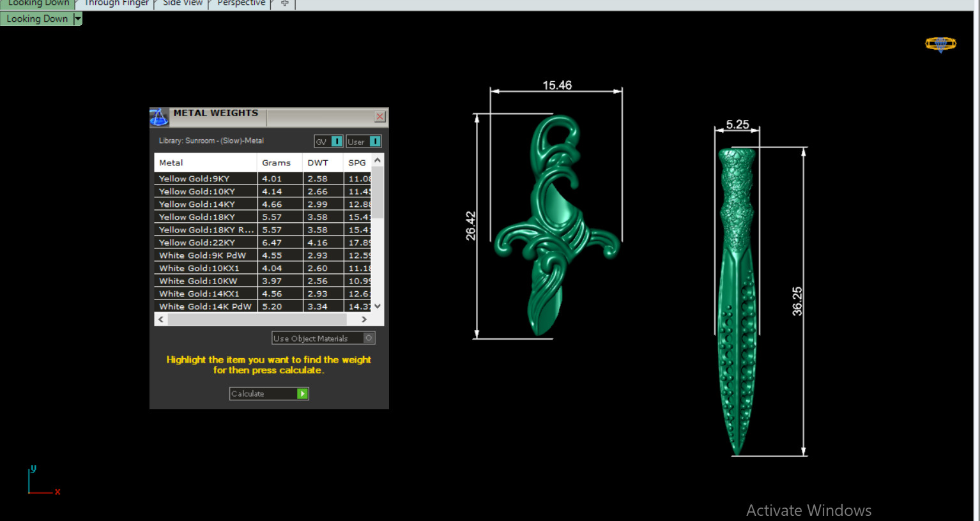Click the Looking Down viewport label
Image resolution: width=980 pixels, height=521 pixels.
pyautogui.click(x=37, y=19)
